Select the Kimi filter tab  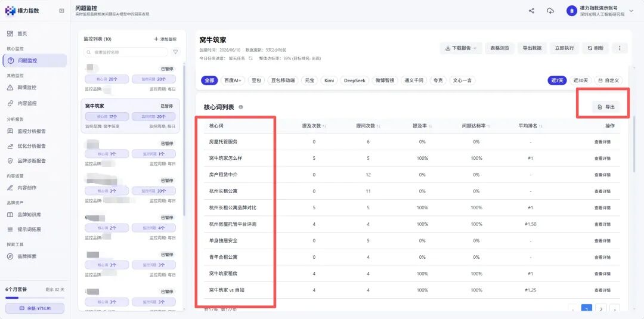coord(329,80)
